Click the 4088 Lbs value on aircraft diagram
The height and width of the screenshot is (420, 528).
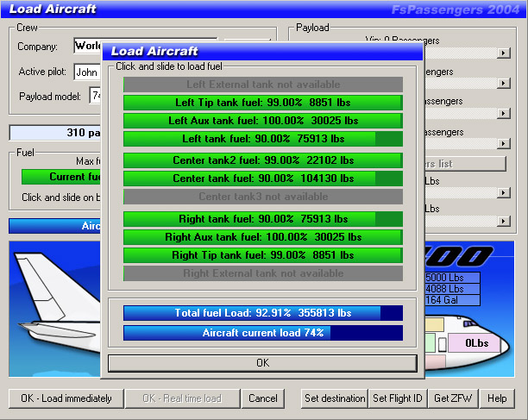(452, 289)
